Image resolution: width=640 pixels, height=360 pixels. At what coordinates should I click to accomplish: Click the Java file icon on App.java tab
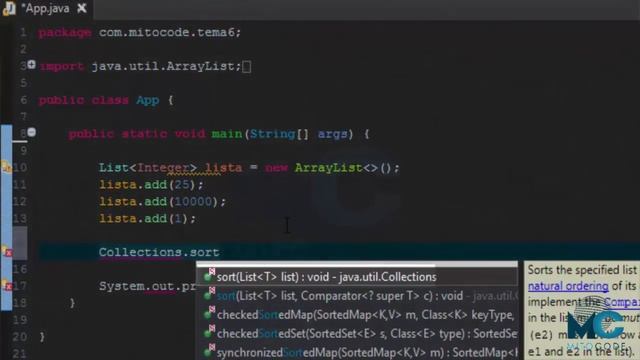coord(9,8)
